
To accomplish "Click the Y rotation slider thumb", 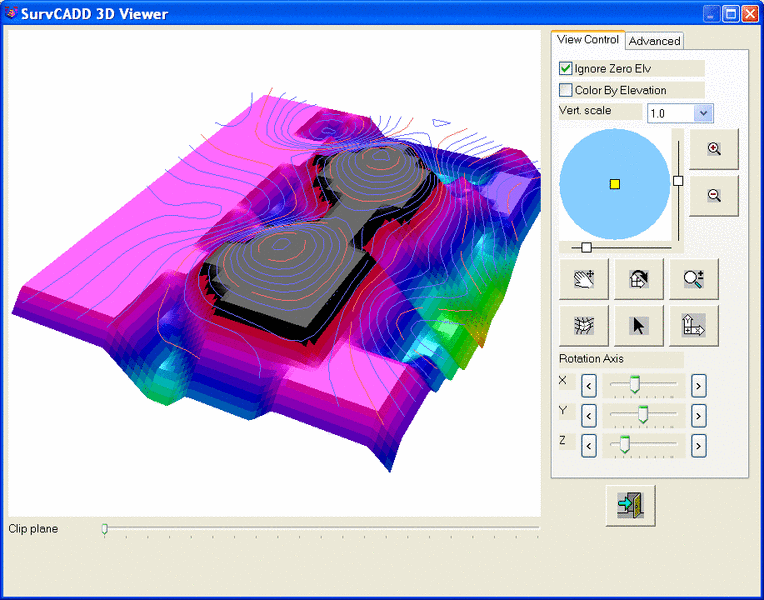I will click(x=643, y=414).
